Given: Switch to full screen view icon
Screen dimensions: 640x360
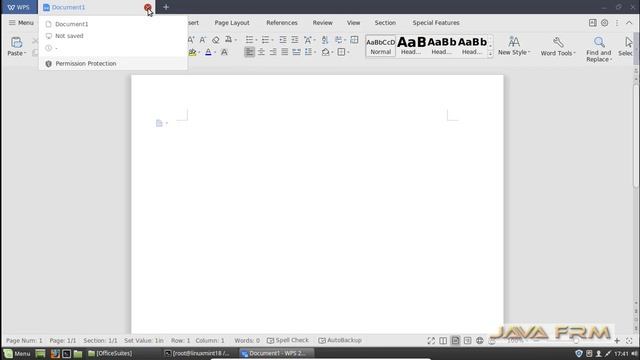Looking at the screenshot, I should coord(431,340).
